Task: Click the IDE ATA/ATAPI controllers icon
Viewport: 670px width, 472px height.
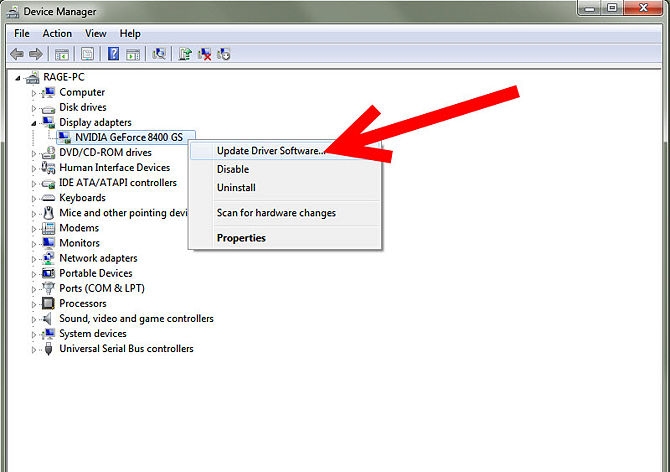Action: [48, 183]
